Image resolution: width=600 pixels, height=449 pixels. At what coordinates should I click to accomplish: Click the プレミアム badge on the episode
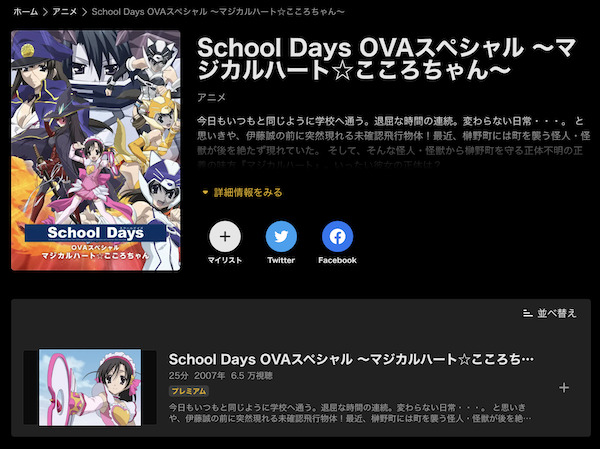pos(189,391)
